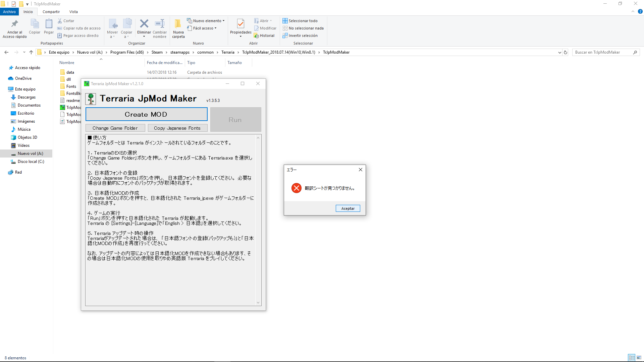Screen dimensions: 644x362
Task: Open the Archivo menu tab
Action: tap(9, 12)
